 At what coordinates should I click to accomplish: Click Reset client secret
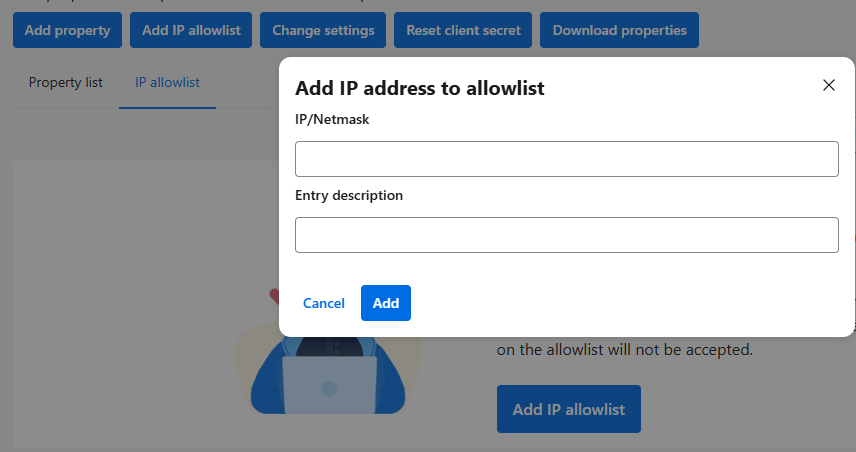tap(463, 30)
